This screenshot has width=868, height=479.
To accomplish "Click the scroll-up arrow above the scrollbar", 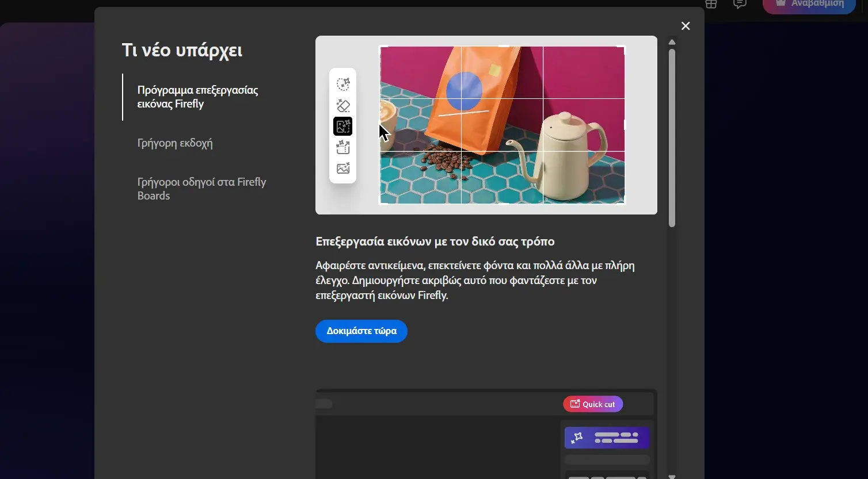I will pos(671,41).
